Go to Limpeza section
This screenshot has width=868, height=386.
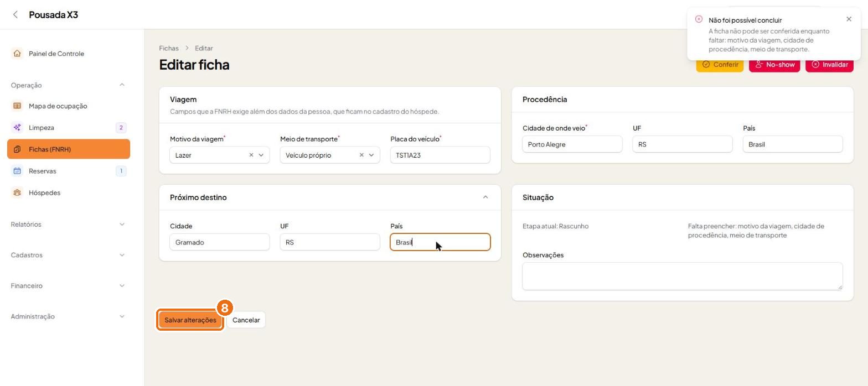(69, 128)
